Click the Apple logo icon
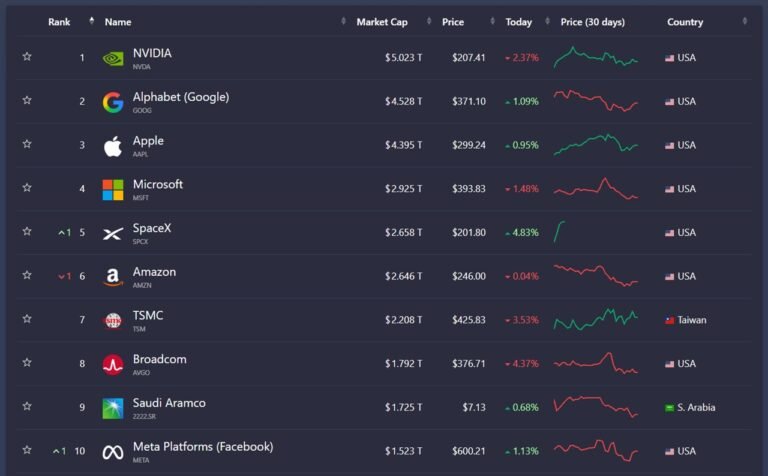Viewport: 768px width, 476px height. coord(113,146)
